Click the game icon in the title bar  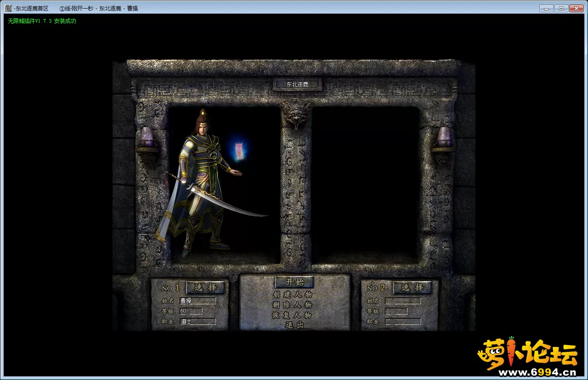pyautogui.click(x=8, y=8)
